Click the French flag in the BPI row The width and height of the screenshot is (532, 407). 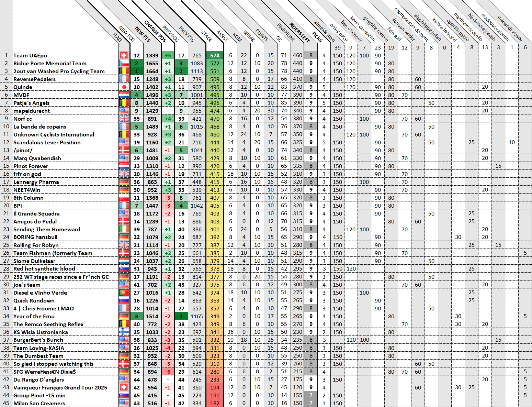pyautogui.click(x=124, y=206)
